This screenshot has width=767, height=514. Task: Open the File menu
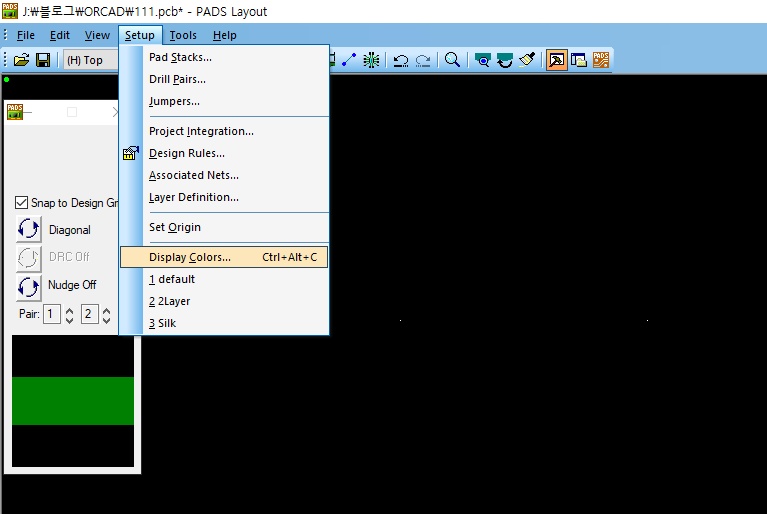pos(25,35)
